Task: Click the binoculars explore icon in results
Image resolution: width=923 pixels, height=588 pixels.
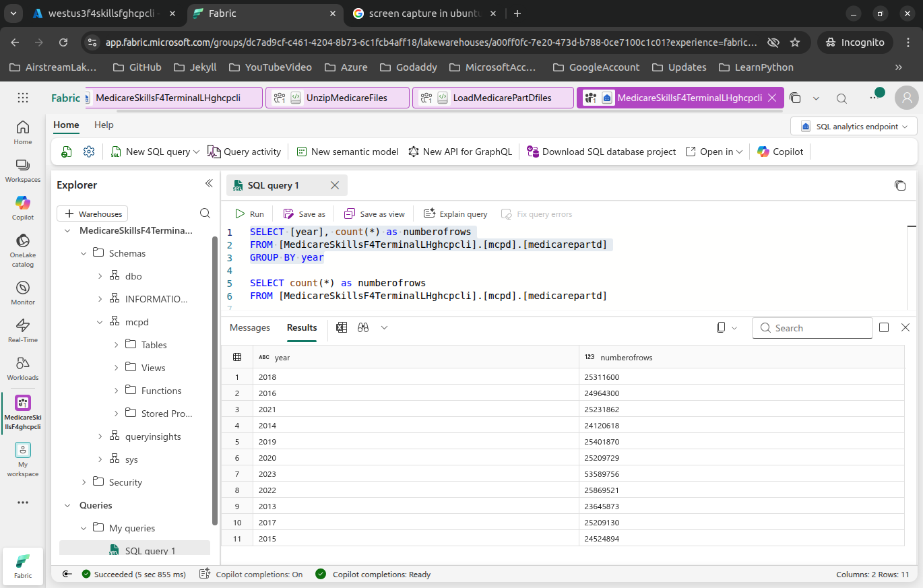Action: pyautogui.click(x=363, y=327)
